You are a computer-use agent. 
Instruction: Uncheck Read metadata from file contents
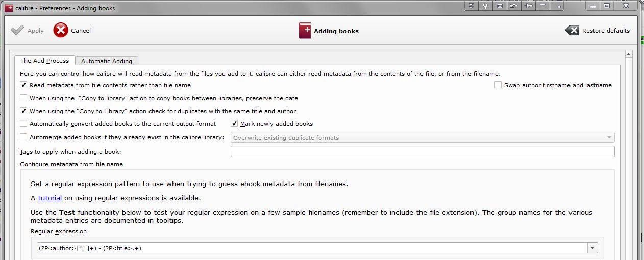(x=23, y=85)
